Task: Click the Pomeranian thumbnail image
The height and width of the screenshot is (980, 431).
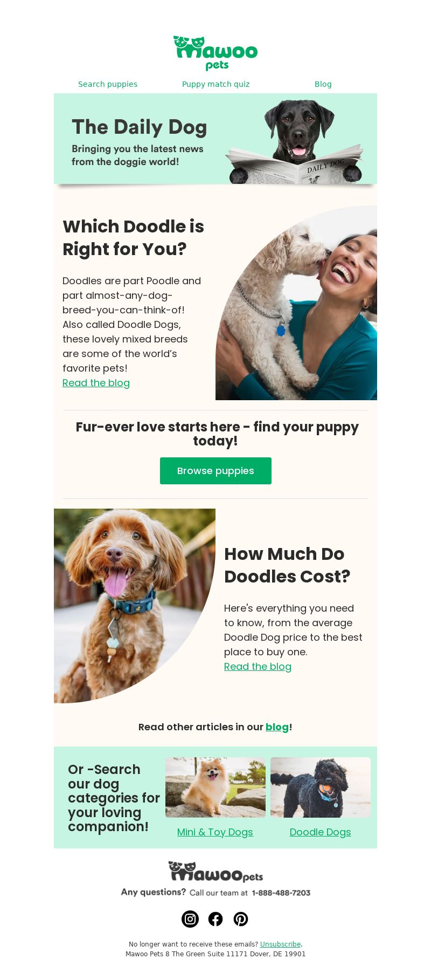Action: 215,787
